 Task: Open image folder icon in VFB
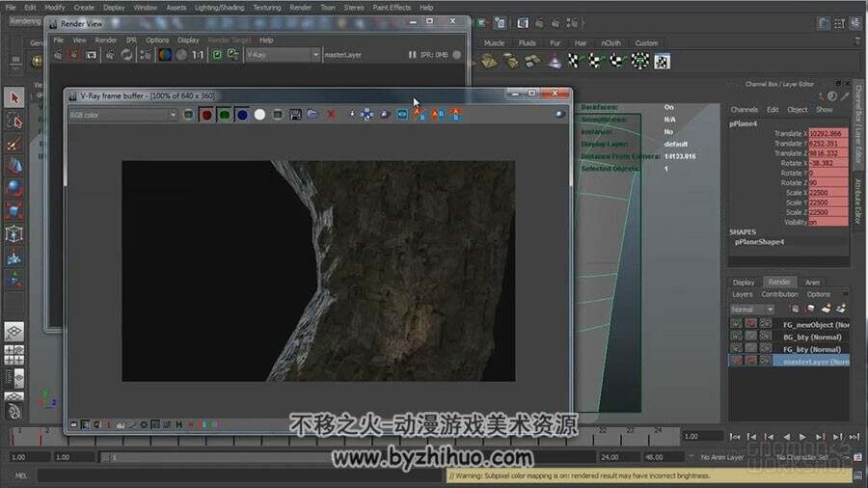point(312,115)
